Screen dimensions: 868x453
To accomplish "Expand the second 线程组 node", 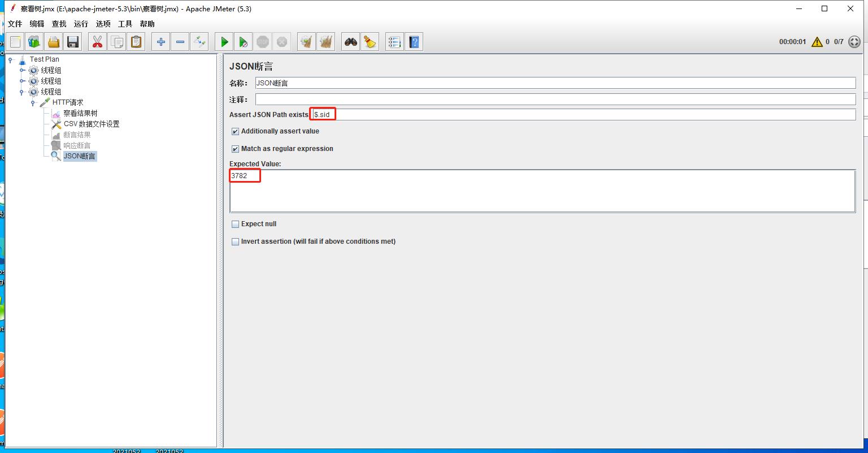I will [x=22, y=81].
